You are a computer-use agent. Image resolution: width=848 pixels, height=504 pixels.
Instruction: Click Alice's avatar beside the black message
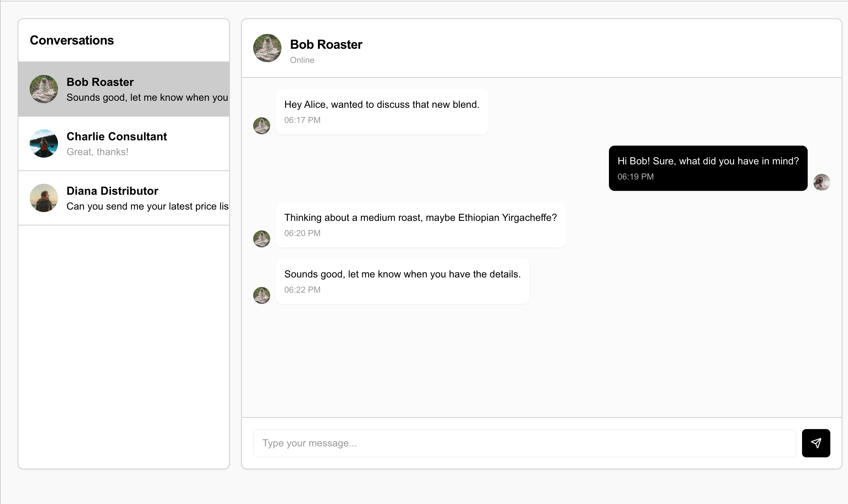pyautogui.click(x=821, y=182)
